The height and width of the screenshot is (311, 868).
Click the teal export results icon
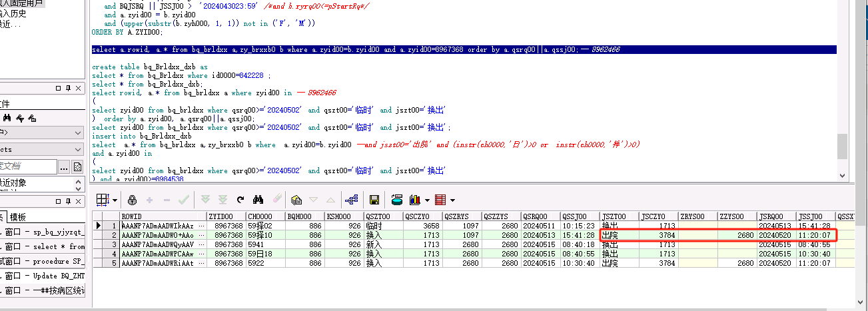pos(397,200)
